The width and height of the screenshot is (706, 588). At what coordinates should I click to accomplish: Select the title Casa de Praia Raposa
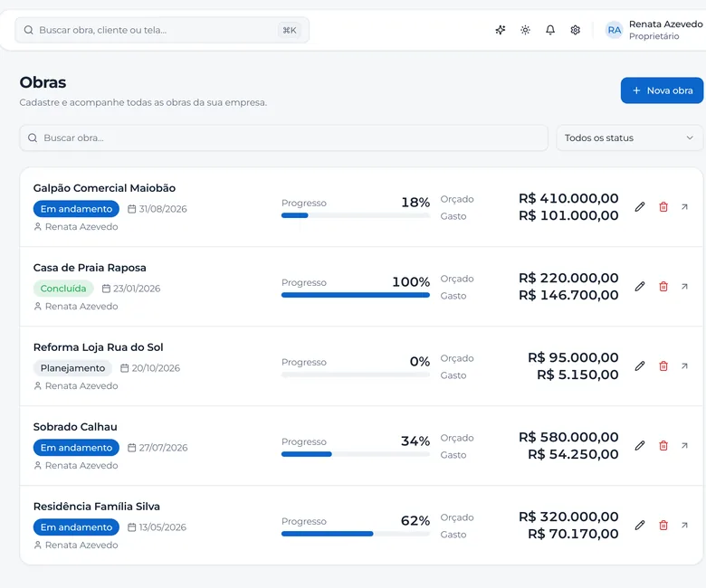[90, 268]
